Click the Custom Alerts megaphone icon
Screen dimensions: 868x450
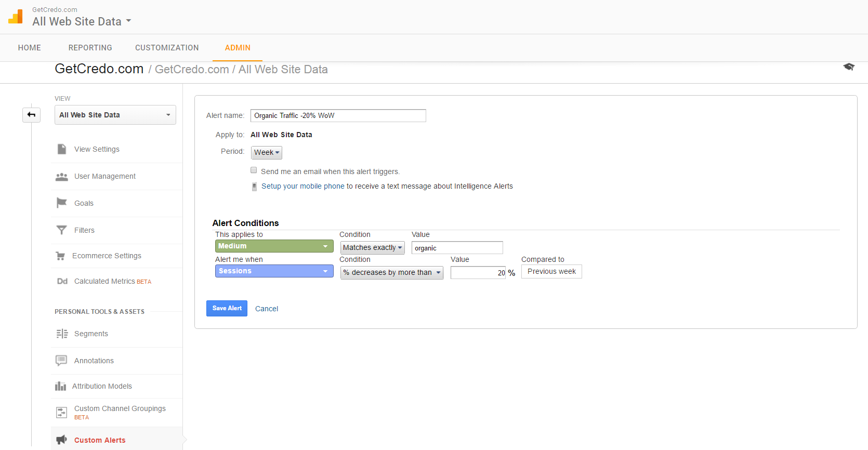(62, 440)
